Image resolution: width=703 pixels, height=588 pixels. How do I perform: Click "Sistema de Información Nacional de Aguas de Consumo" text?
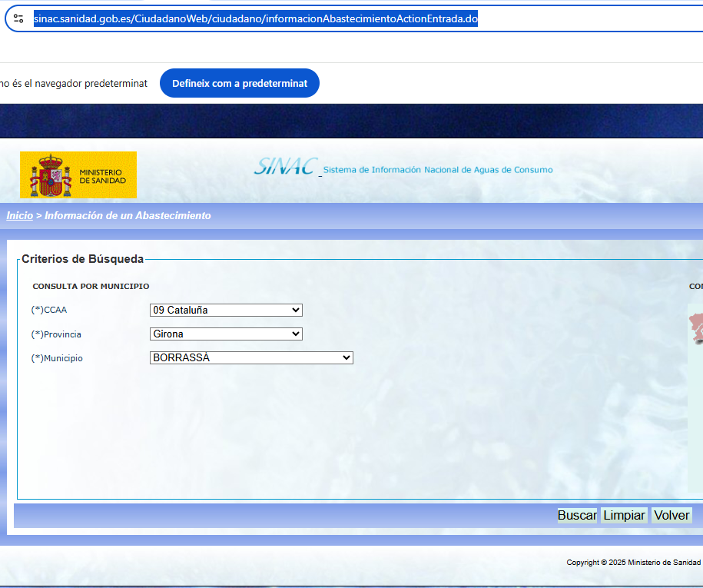[x=438, y=170]
